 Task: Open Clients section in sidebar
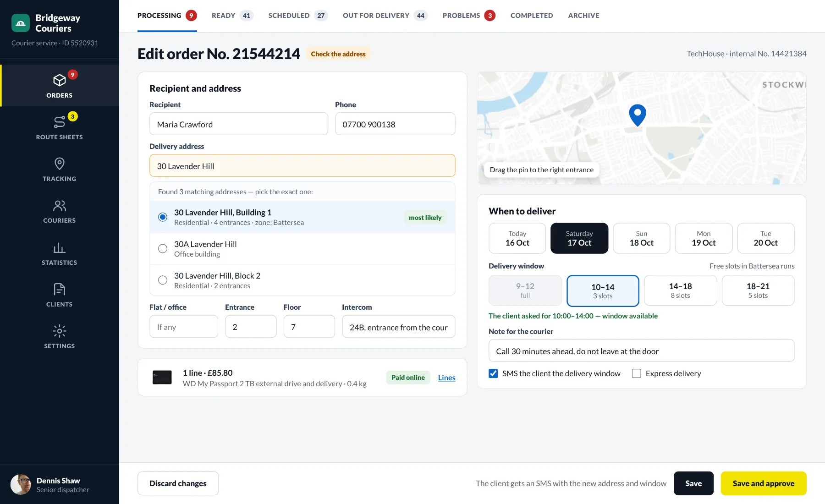pos(60,295)
